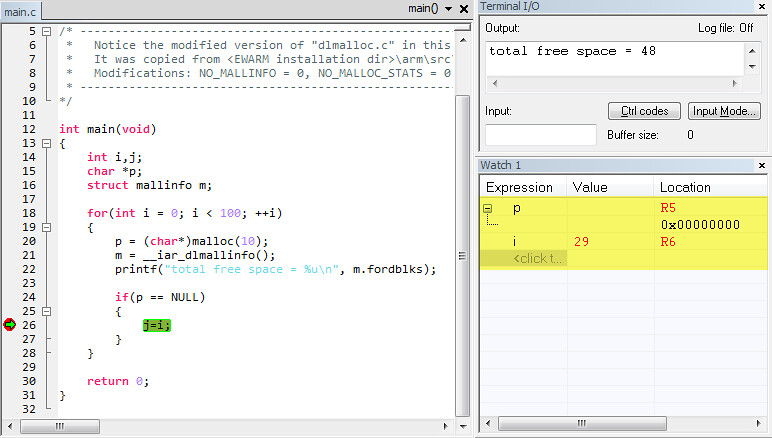Collapse the if block fold on line 25

pos(46,312)
